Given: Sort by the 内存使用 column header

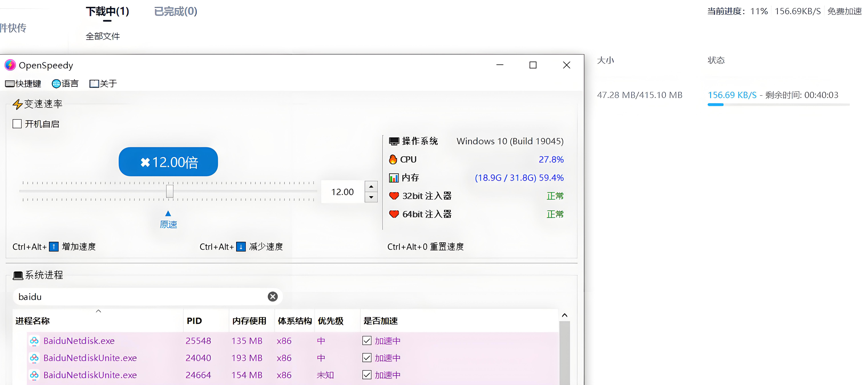Looking at the screenshot, I should tap(252, 321).
